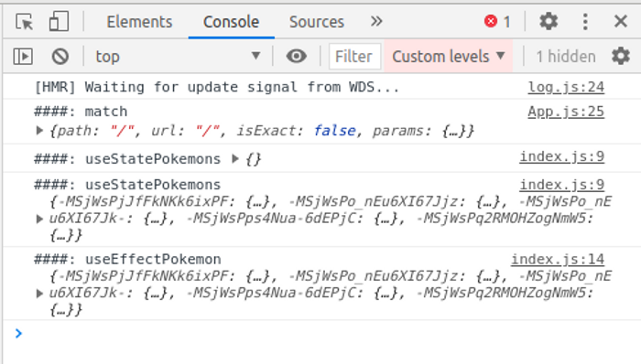The height and width of the screenshot is (364, 641).
Task: Switch to the Elements tab
Action: coord(139,22)
